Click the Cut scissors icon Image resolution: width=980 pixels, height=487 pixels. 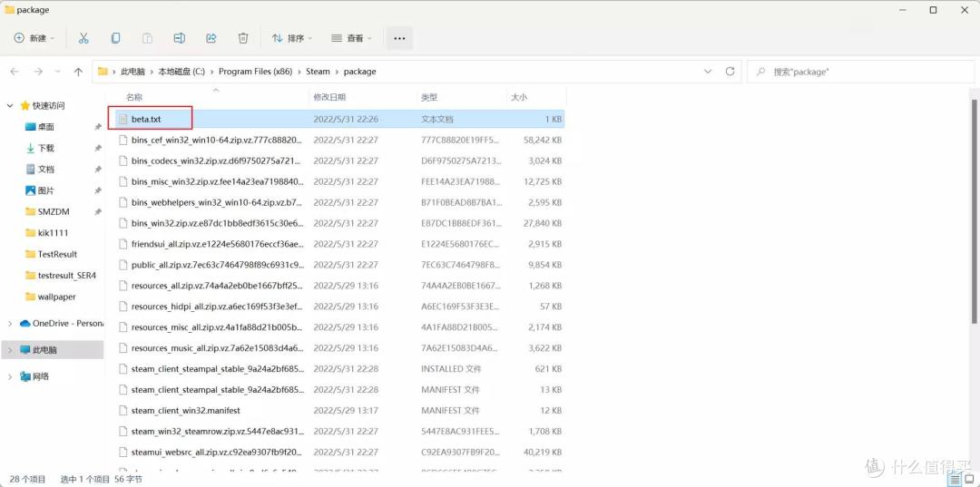[x=83, y=38]
